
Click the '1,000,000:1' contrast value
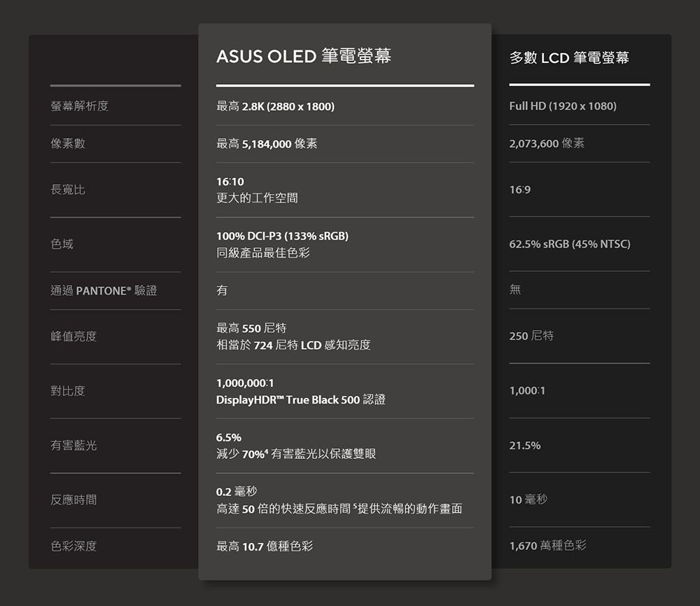coord(245,383)
